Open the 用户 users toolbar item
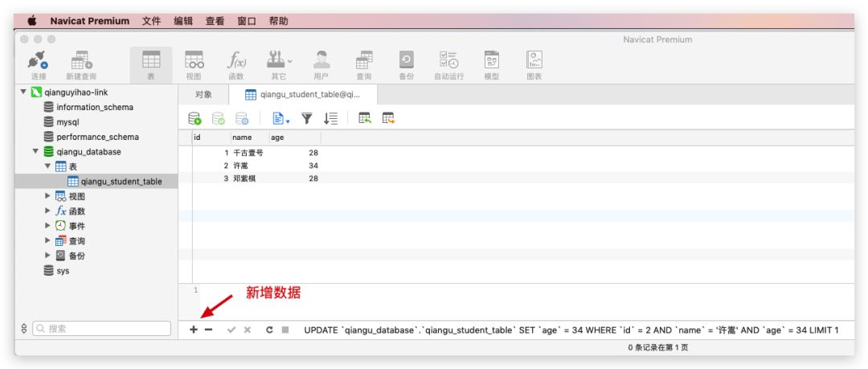Screen dimensions: 868x369 click(x=321, y=65)
